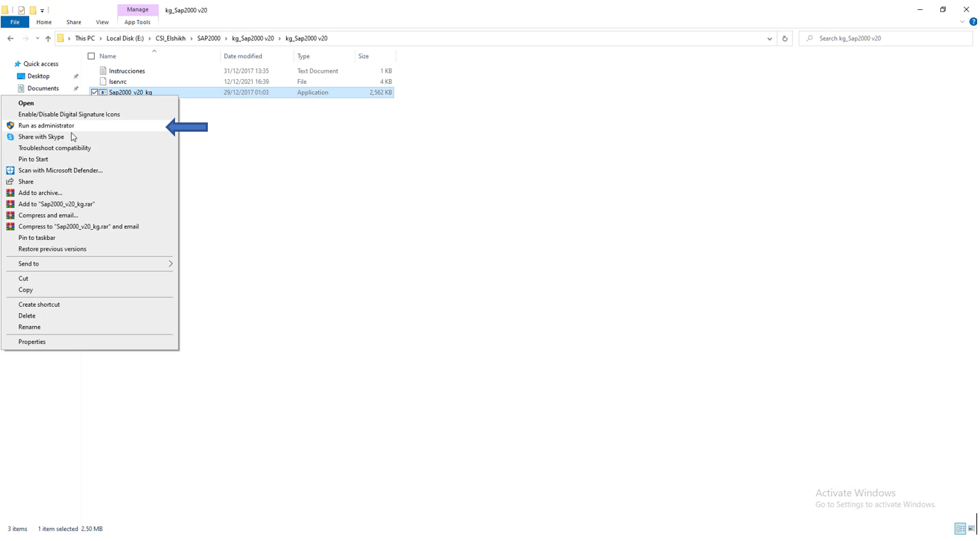Screen dimensions: 980x541
Task: Expand the Send to submenu arrow
Action: (x=170, y=263)
